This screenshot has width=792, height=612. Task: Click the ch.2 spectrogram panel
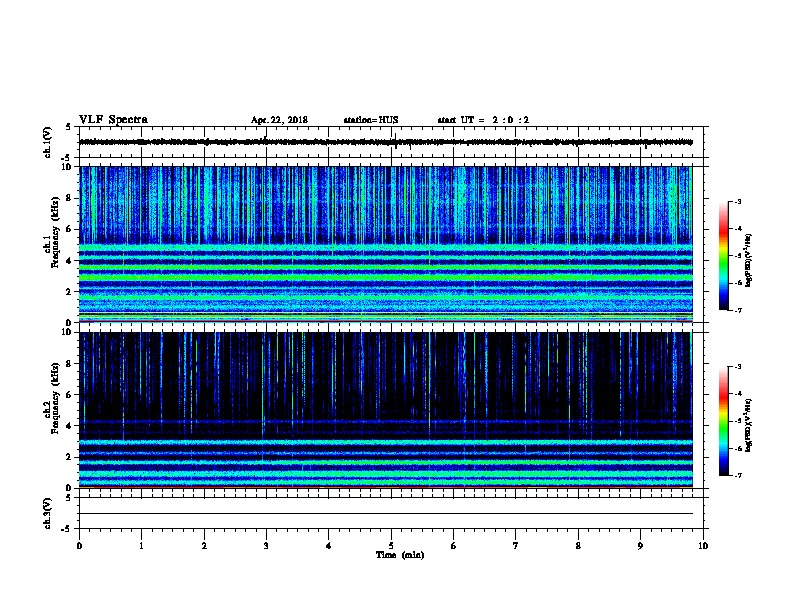point(386,410)
